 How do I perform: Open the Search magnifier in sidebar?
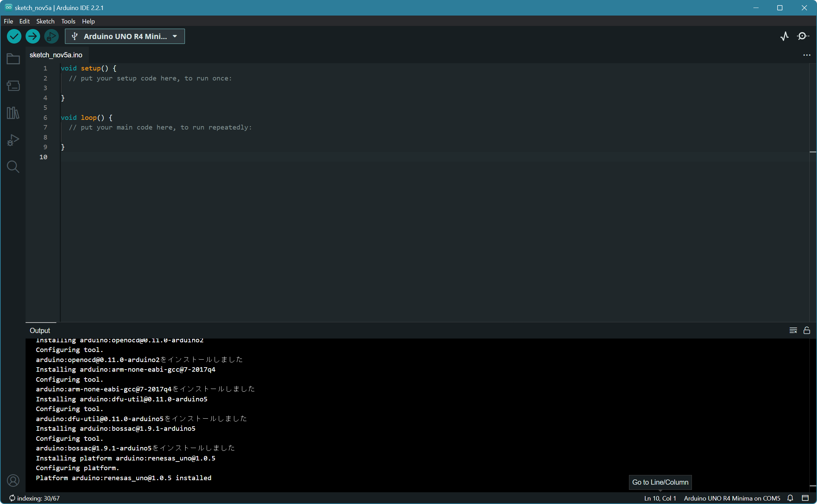(13, 167)
